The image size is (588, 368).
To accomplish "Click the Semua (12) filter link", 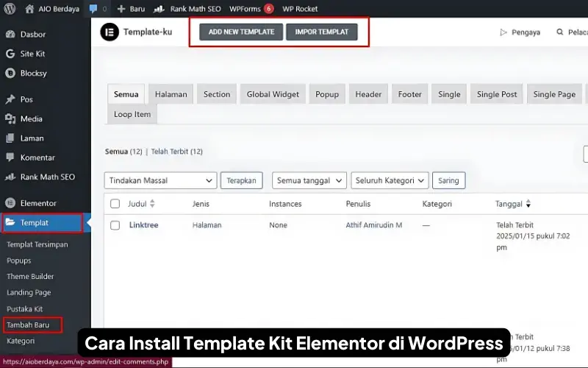I will pyautogui.click(x=123, y=152).
